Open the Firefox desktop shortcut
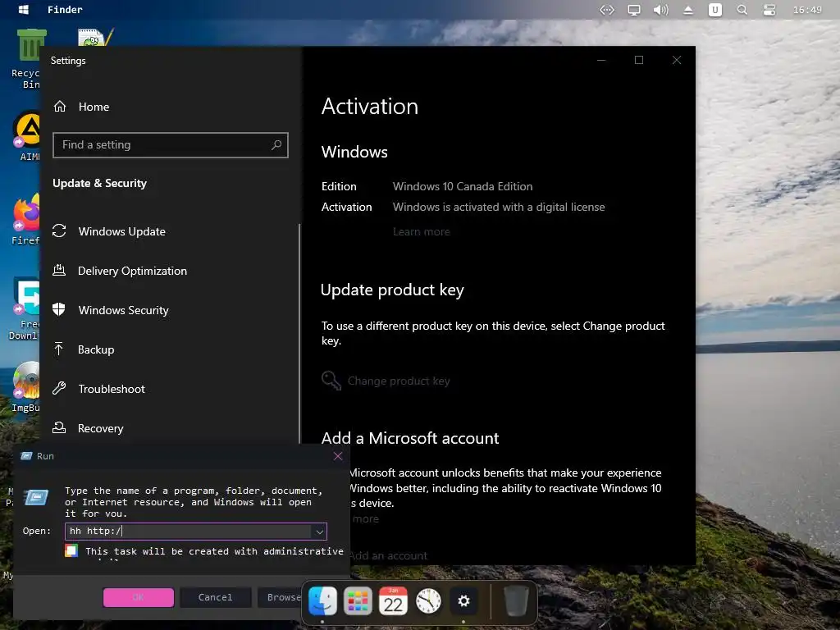 tap(25, 220)
